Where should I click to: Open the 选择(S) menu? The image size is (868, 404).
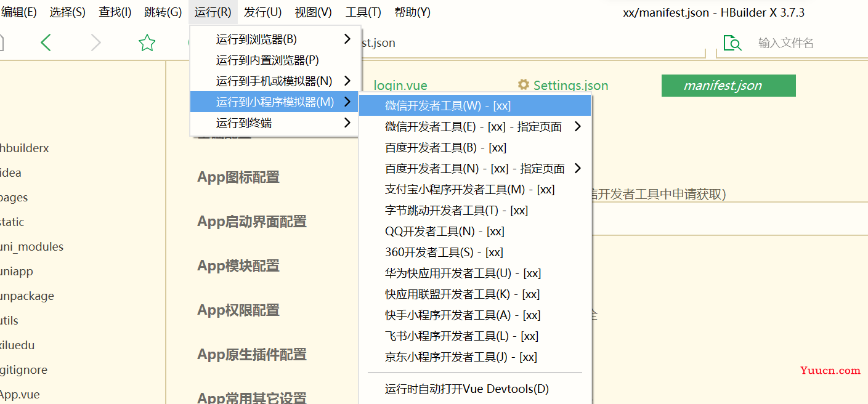coord(68,12)
